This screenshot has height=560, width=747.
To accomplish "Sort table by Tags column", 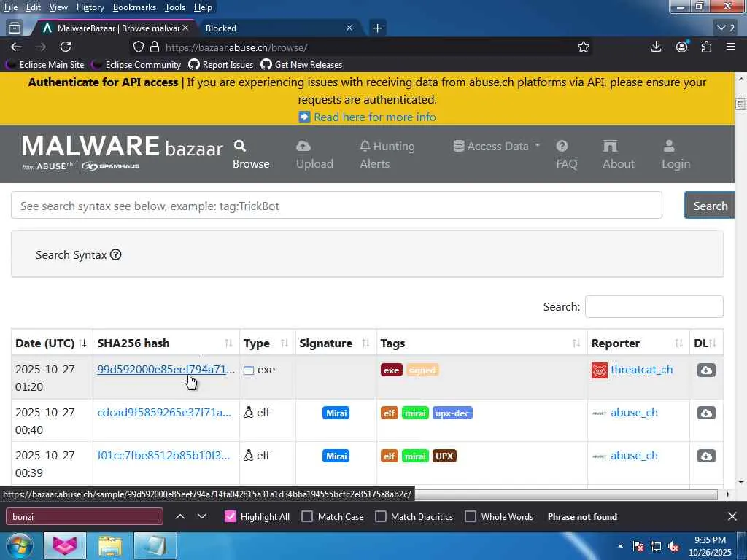I will 481,343.
